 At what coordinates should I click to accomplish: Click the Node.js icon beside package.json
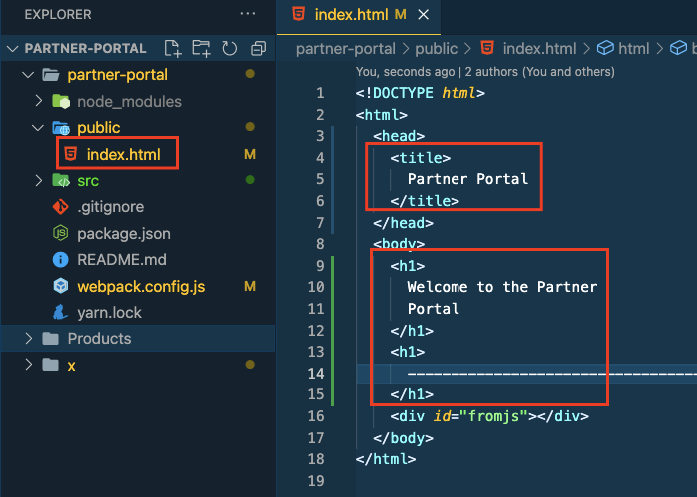[60, 233]
